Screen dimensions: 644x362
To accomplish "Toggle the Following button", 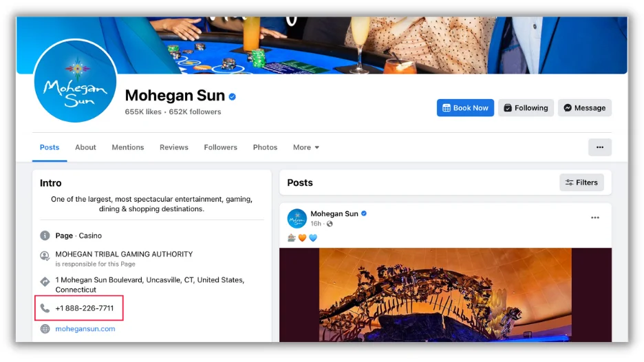I will click(526, 108).
